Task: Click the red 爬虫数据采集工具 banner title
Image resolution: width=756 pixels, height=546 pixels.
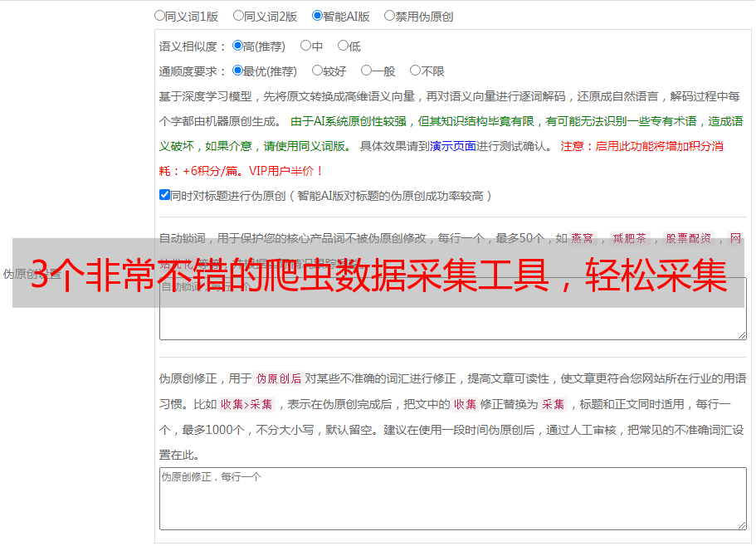Action: [378, 274]
